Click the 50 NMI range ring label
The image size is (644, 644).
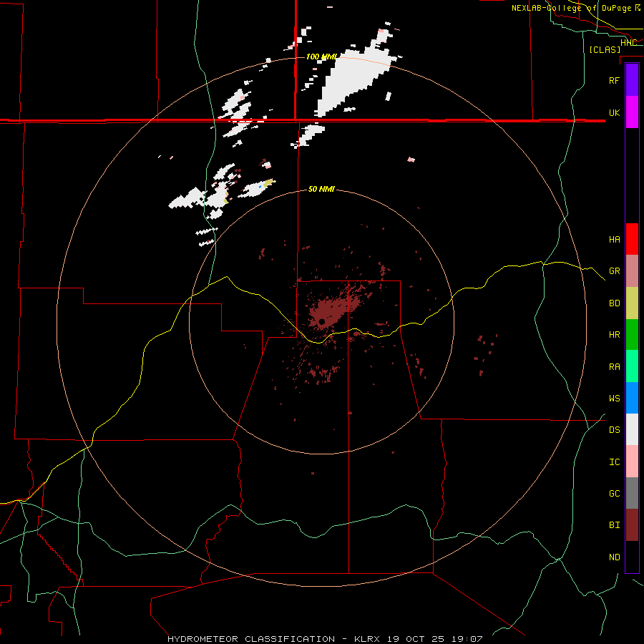click(x=321, y=189)
